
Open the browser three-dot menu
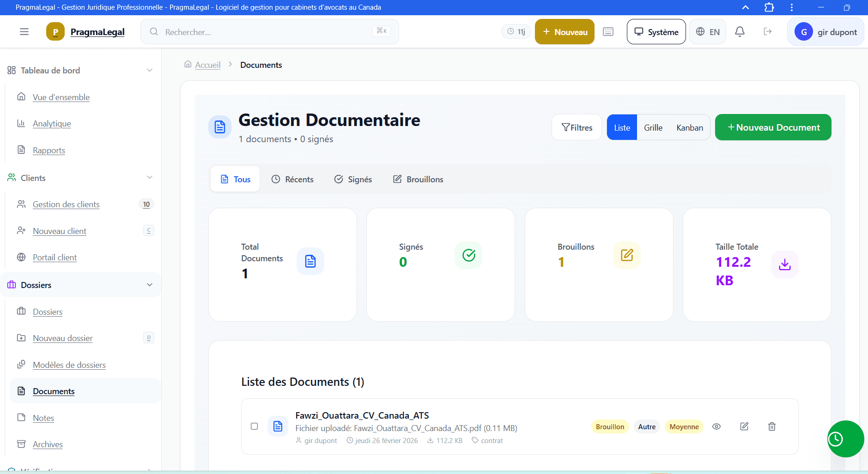coord(792,7)
